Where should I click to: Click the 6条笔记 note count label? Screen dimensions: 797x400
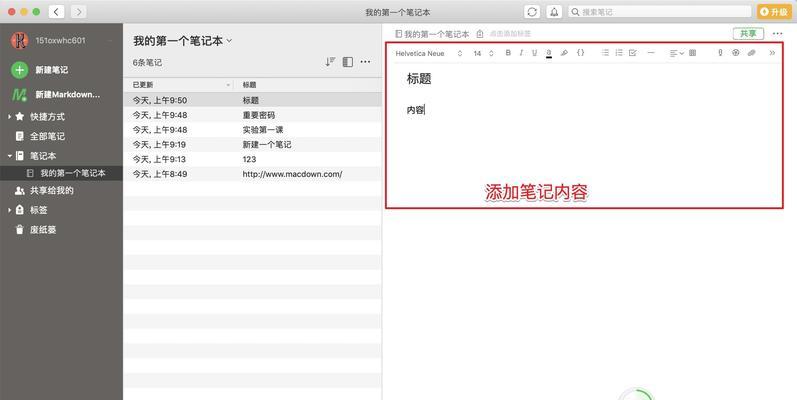(x=147, y=63)
